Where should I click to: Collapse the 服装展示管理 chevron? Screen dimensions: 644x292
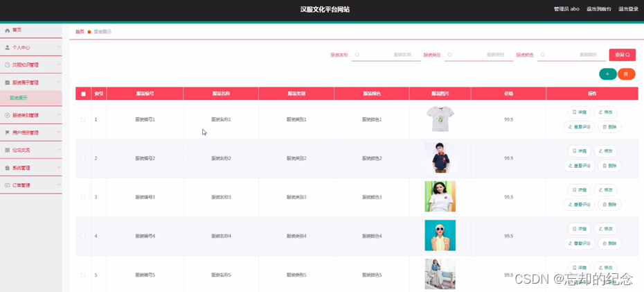coord(59,83)
